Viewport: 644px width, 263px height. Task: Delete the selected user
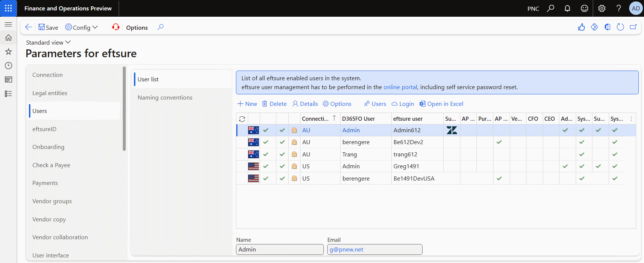coord(274,104)
